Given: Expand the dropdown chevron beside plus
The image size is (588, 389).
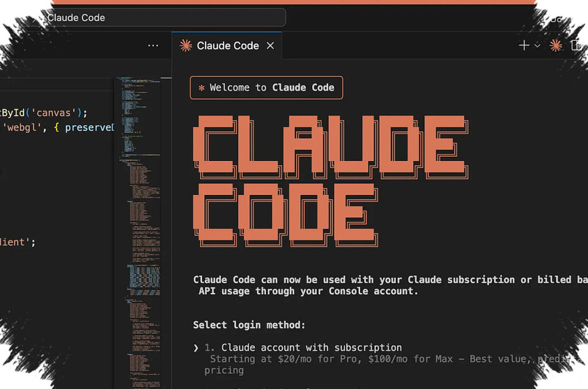Looking at the screenshot, I should pos(537,46).
